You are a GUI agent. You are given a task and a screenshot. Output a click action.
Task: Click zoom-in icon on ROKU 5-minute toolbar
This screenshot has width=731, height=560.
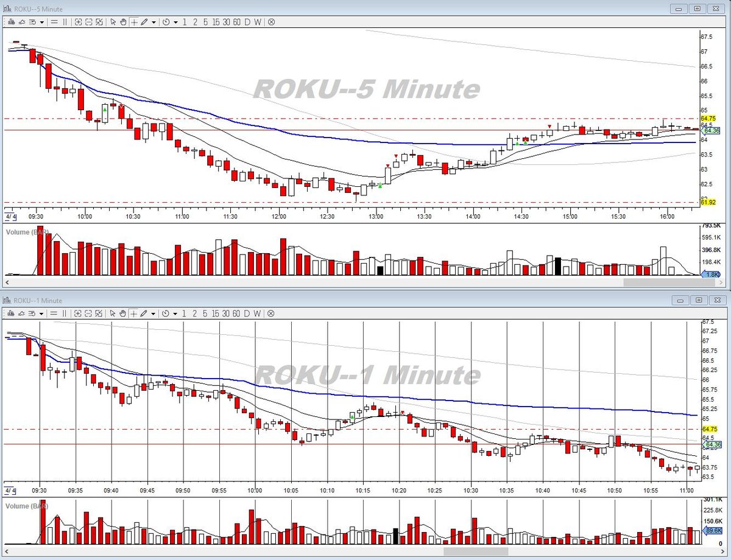click(x=78, y=21)
